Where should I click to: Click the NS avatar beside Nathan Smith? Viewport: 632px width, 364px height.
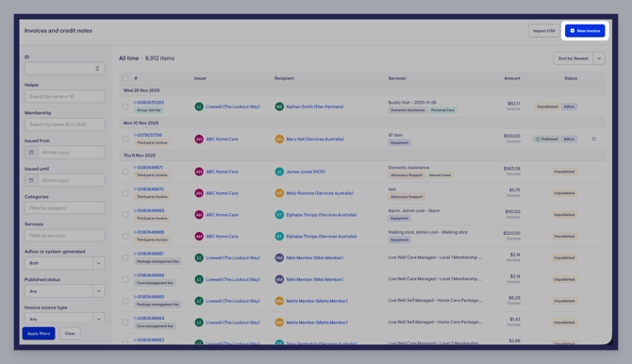coord(279,107)
